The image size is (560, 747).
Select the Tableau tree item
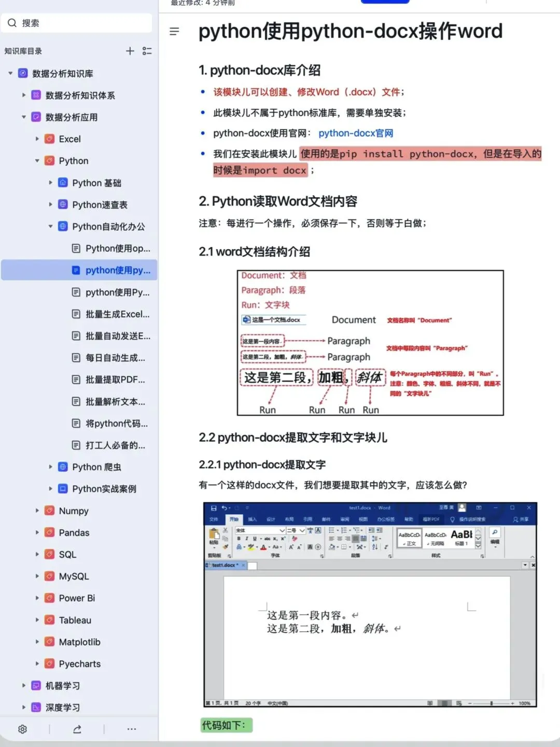tap(75, 620)
